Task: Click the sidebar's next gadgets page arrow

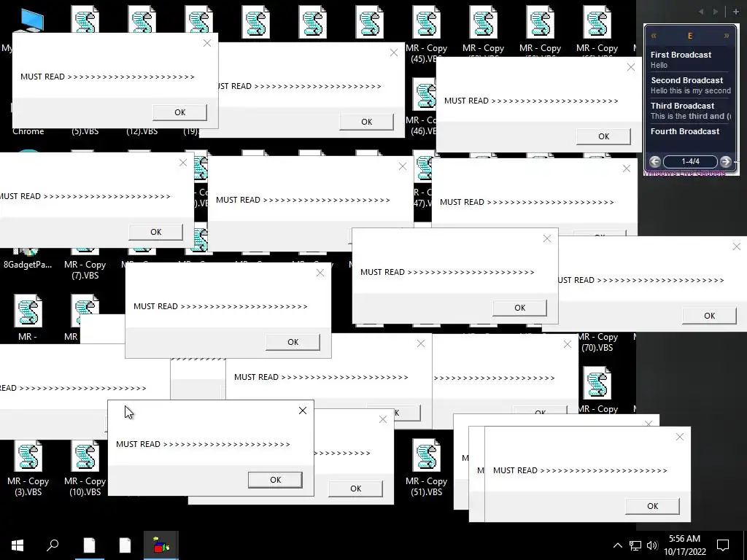Action: (x=715, y=12)
